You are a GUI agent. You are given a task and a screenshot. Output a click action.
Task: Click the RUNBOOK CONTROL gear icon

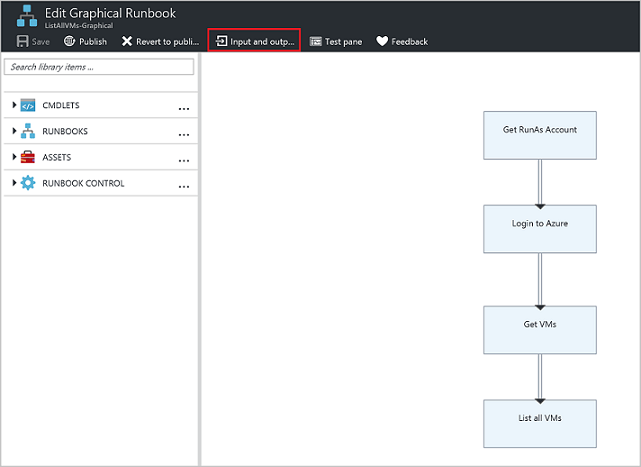click(x=28, y=183)
